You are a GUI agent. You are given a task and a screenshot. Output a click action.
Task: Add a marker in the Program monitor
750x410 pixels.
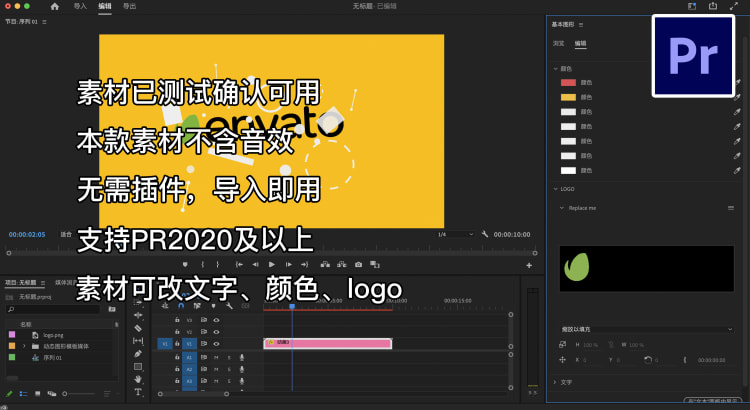pyautogui.click(x=185, y=265)
